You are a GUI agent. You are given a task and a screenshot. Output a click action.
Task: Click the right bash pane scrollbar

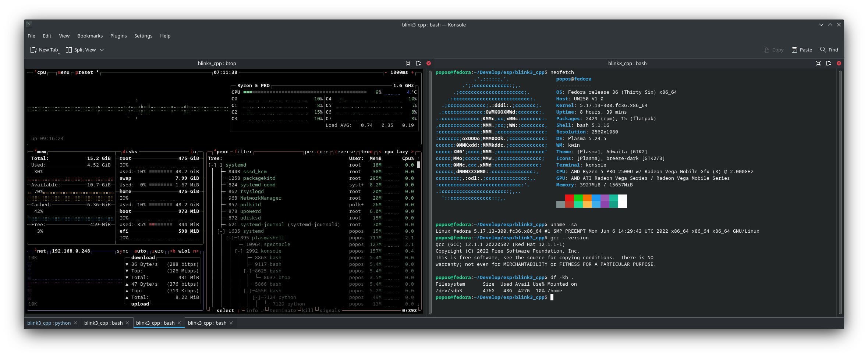(840, 192)
